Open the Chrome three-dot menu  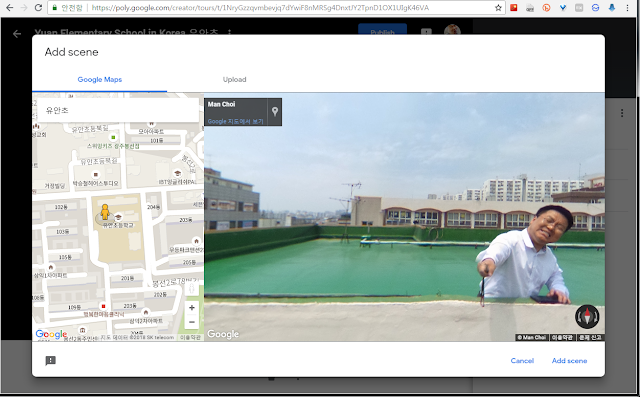point(628,8)
